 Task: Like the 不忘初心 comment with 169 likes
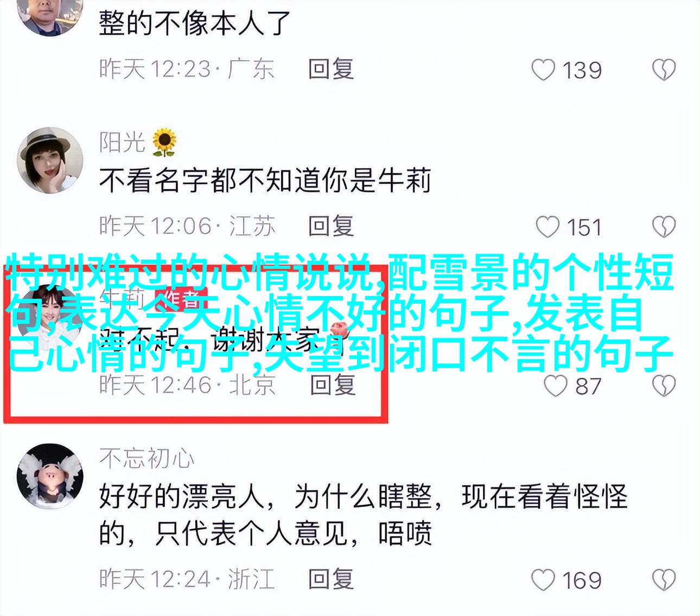point(543,580)
